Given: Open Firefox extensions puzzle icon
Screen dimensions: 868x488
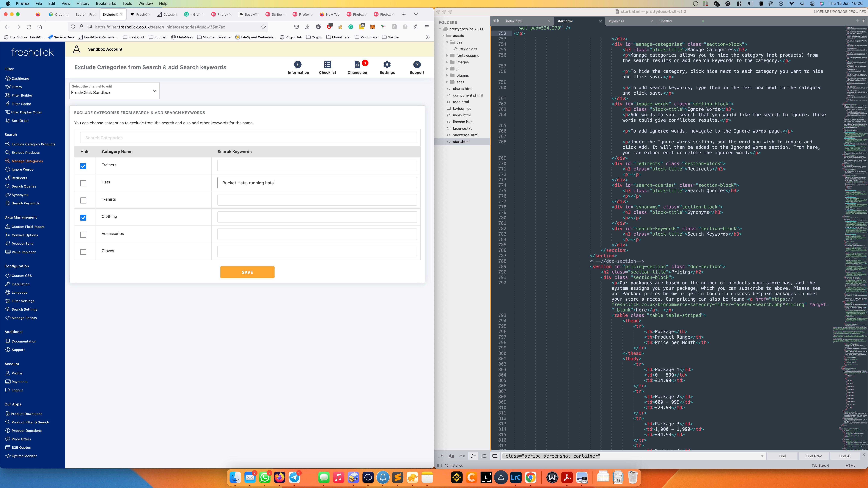Looking at the screenshot, I should tap(416, 27).
